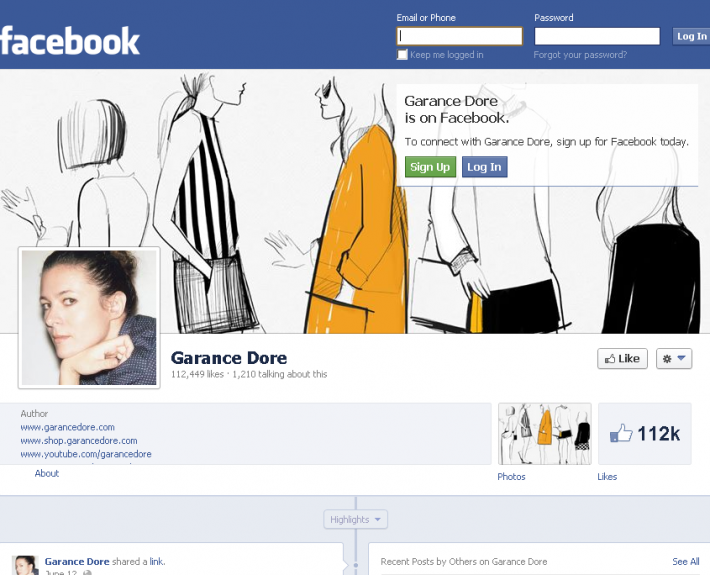Visit www.garancedore.com link
710x575 pixels.
pyautogui.click(x=67, y=427)
